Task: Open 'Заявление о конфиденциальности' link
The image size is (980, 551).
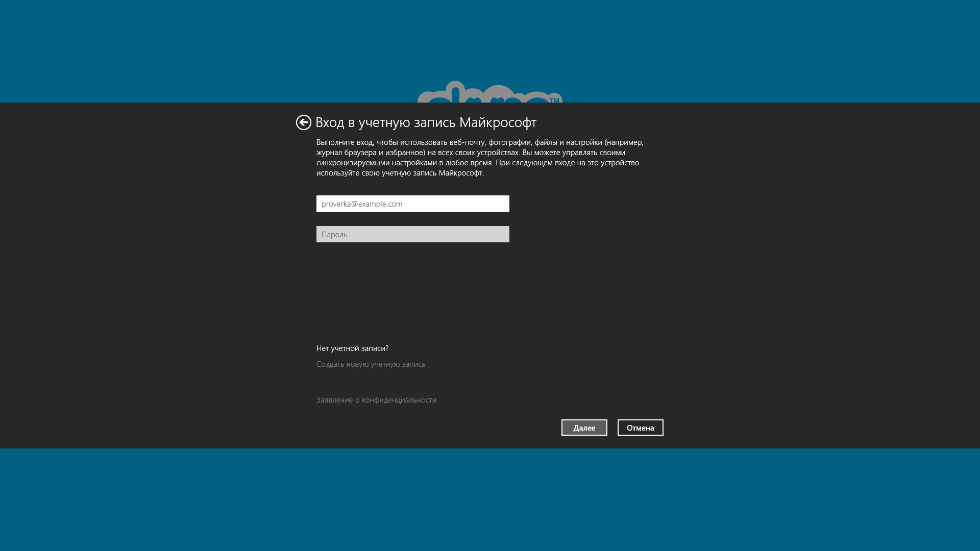Action: [x=376, y=399]
